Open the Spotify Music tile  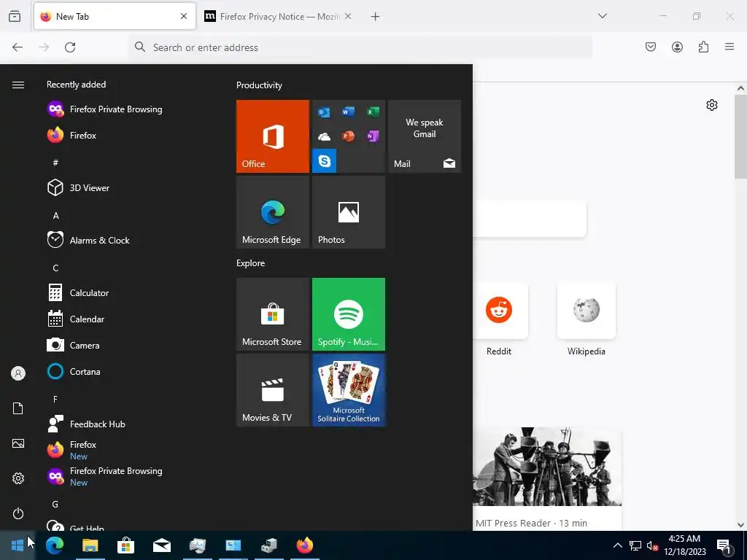[348, 314]
